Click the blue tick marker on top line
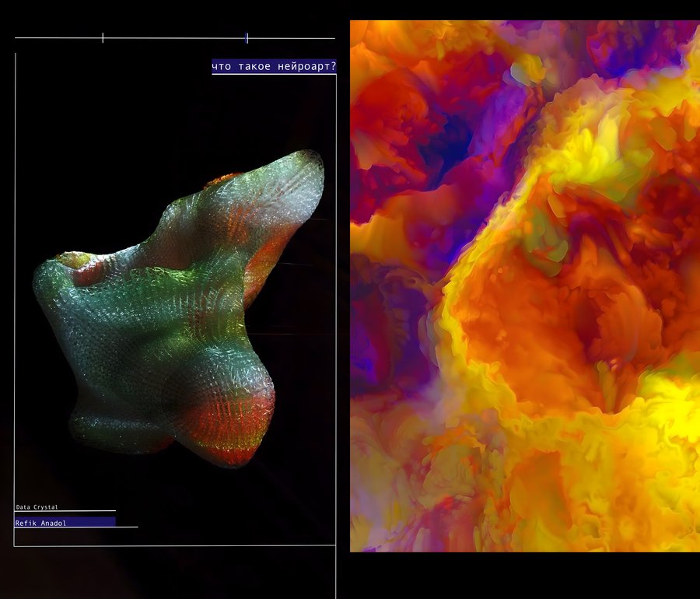Screen dimensions: 700x599 [x=247, y=38]
